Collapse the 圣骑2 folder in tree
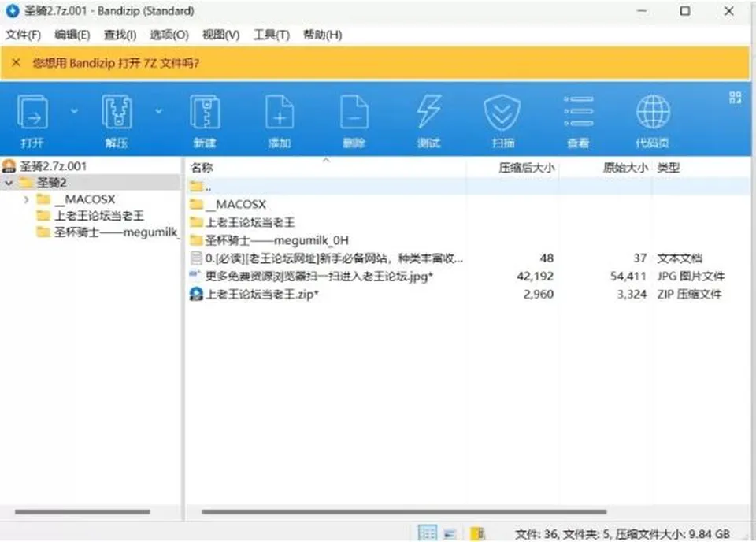Image resolution: width=756 pixels, height=542 pixels. pyautogui.click(x=9, y=183)
